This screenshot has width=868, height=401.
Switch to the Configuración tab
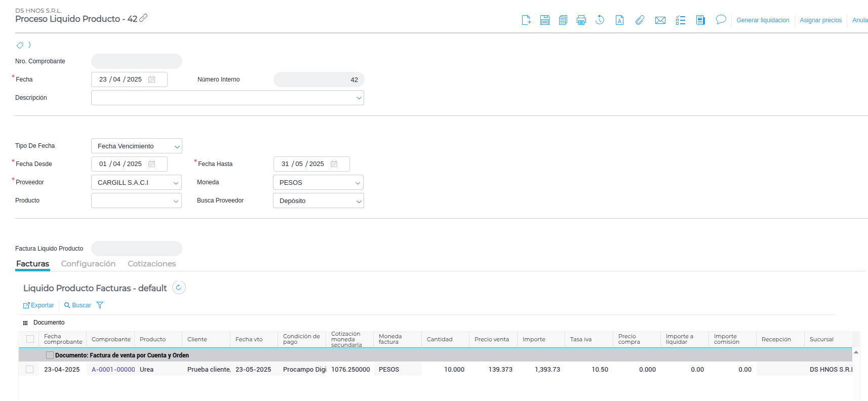88,264
